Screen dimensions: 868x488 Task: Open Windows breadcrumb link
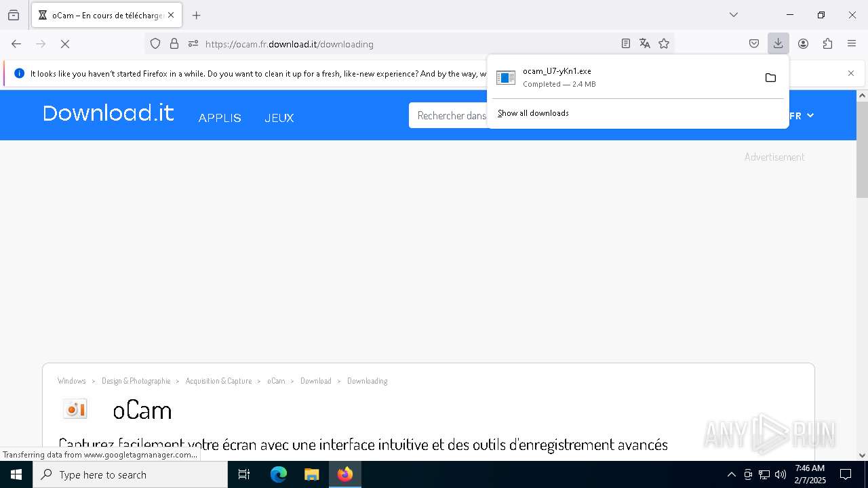tap(72, 381)
